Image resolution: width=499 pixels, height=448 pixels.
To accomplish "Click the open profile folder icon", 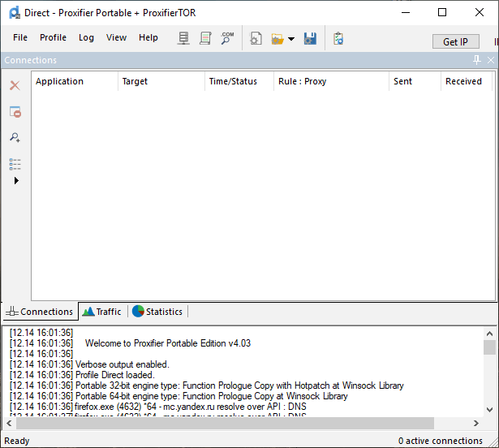I will point(277,39).
